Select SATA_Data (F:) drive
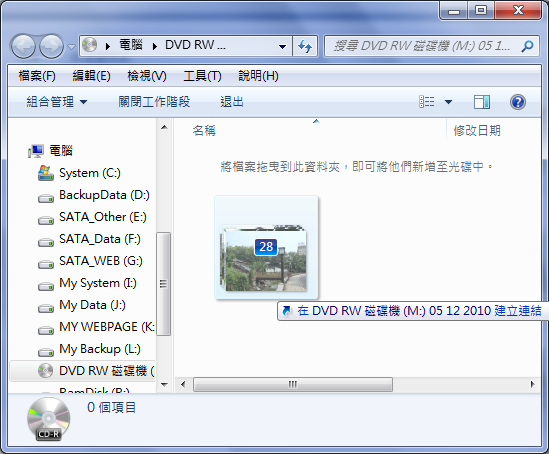Screen dimensions: 549x454 point(100,239)
